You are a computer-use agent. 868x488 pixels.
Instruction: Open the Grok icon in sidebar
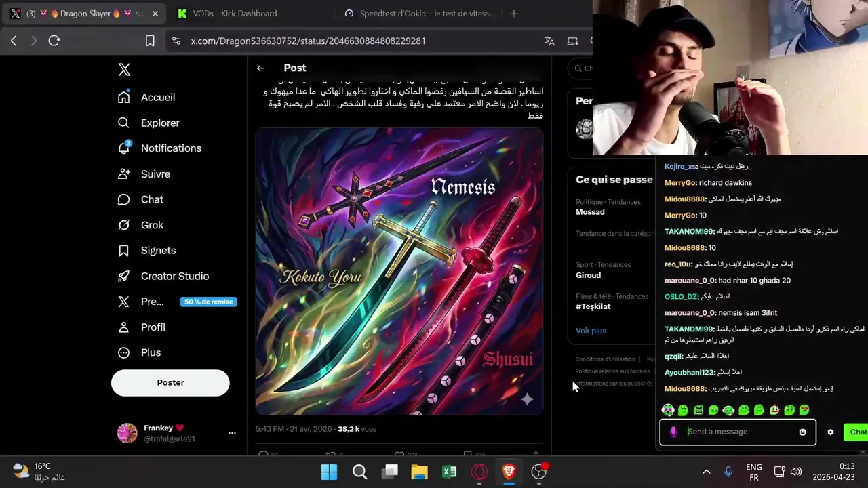[123, 225]
